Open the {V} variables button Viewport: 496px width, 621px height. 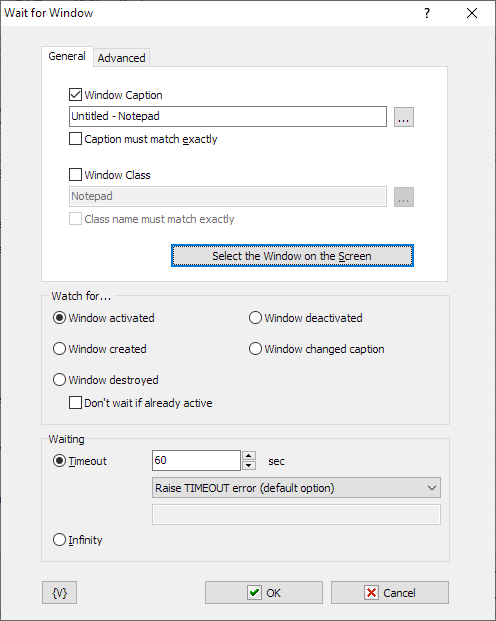(59, 592)
